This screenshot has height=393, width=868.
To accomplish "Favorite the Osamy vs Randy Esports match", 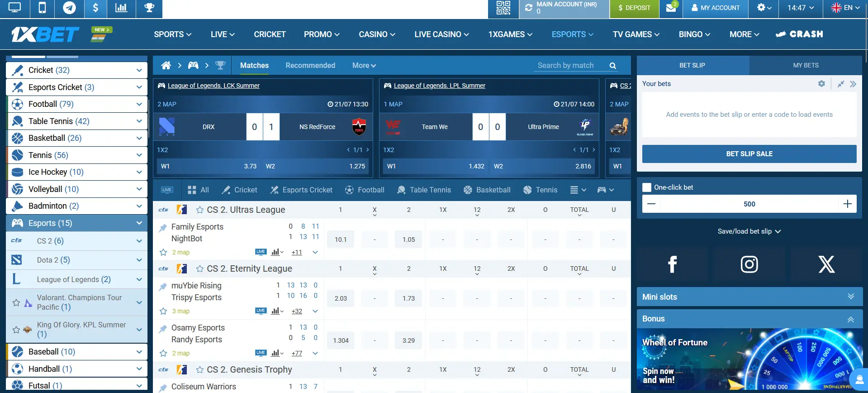I will point(163,353).
